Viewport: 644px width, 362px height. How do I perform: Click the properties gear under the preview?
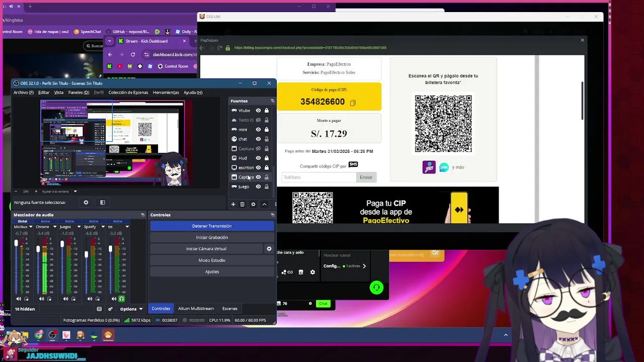86,203
